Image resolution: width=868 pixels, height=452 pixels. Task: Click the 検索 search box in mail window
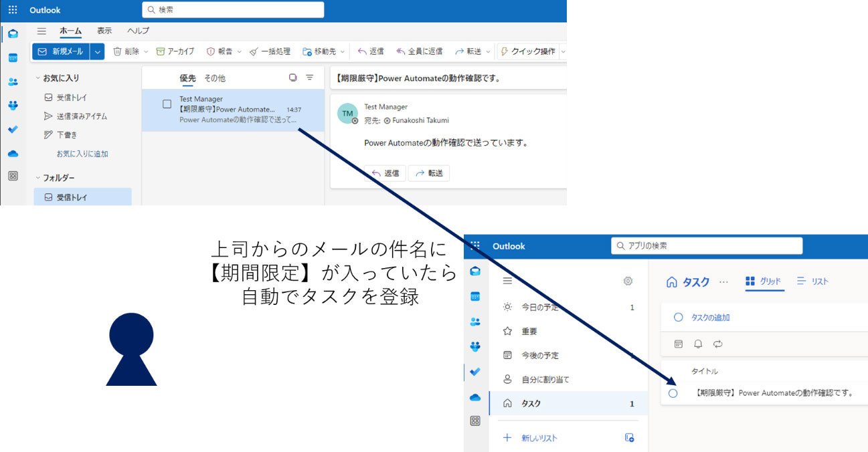pyautogui.click(x=233, y=10)
